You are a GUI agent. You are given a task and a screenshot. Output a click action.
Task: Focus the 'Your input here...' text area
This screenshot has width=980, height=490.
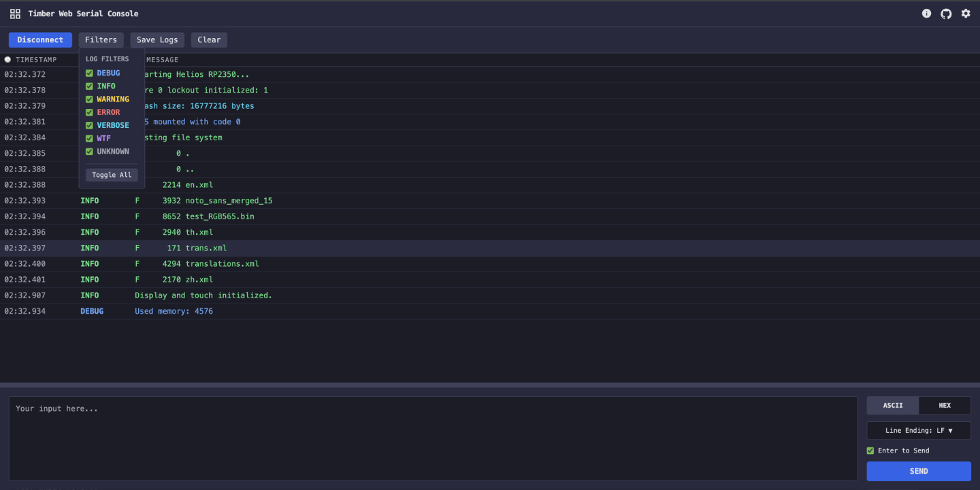pos(433,438)
